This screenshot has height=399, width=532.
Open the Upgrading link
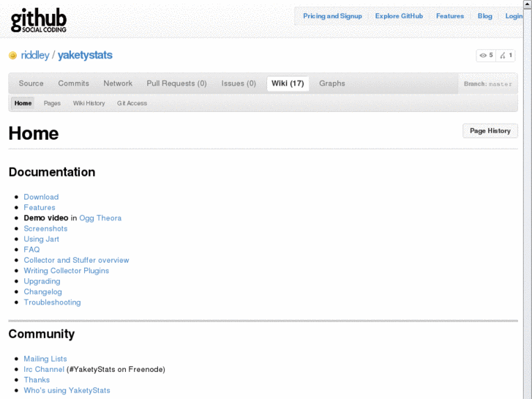pyautogui.click(x=42, y=281)
